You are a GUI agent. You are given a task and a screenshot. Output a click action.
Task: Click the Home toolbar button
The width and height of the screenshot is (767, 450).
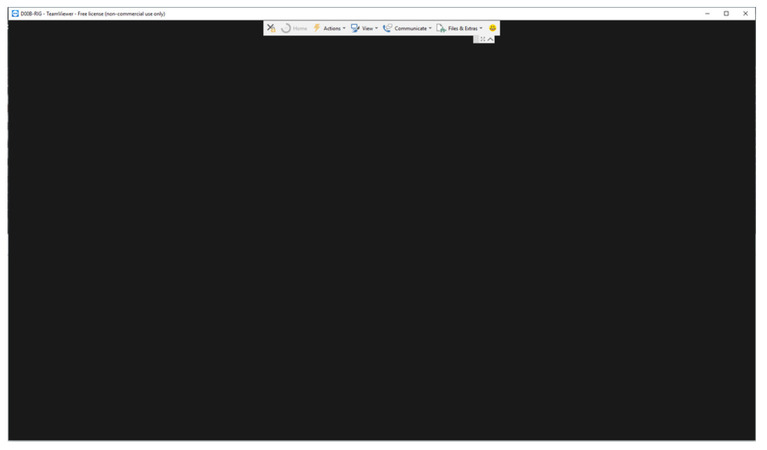pos(294,28)
